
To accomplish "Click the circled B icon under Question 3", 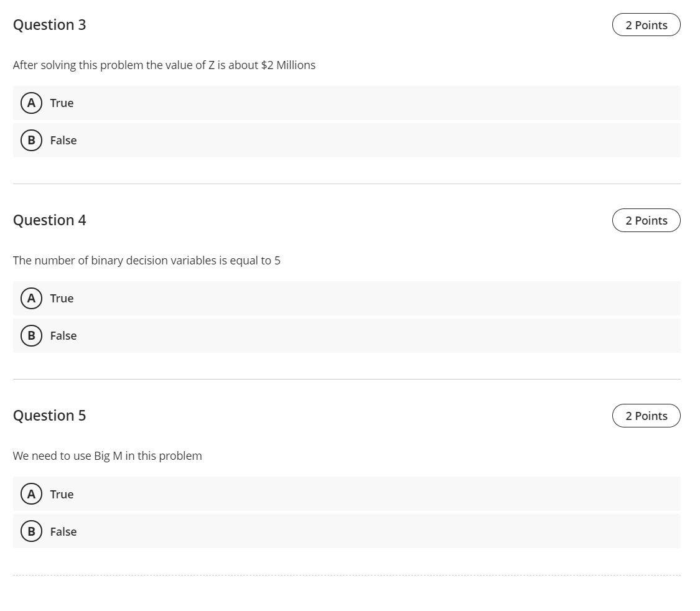I will tap(31, 140).
